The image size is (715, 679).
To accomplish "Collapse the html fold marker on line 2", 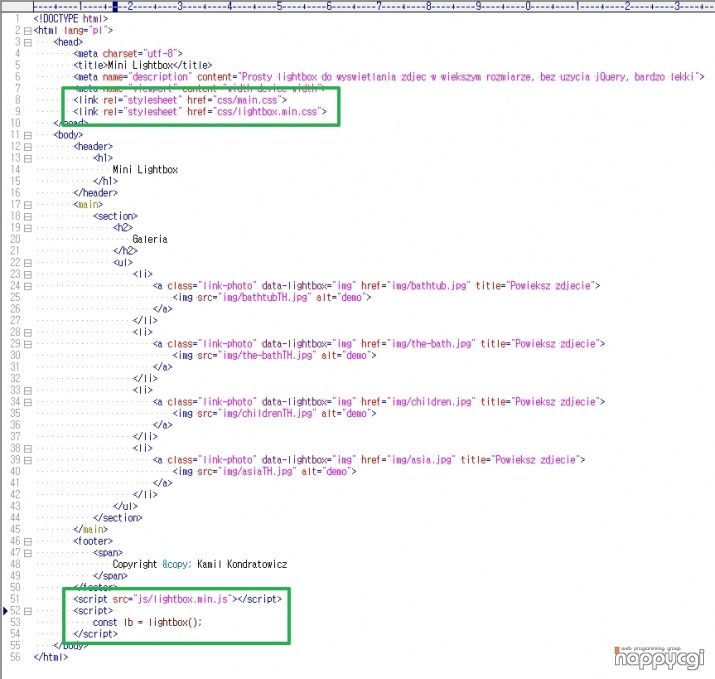I will click(x=27, y=31).
